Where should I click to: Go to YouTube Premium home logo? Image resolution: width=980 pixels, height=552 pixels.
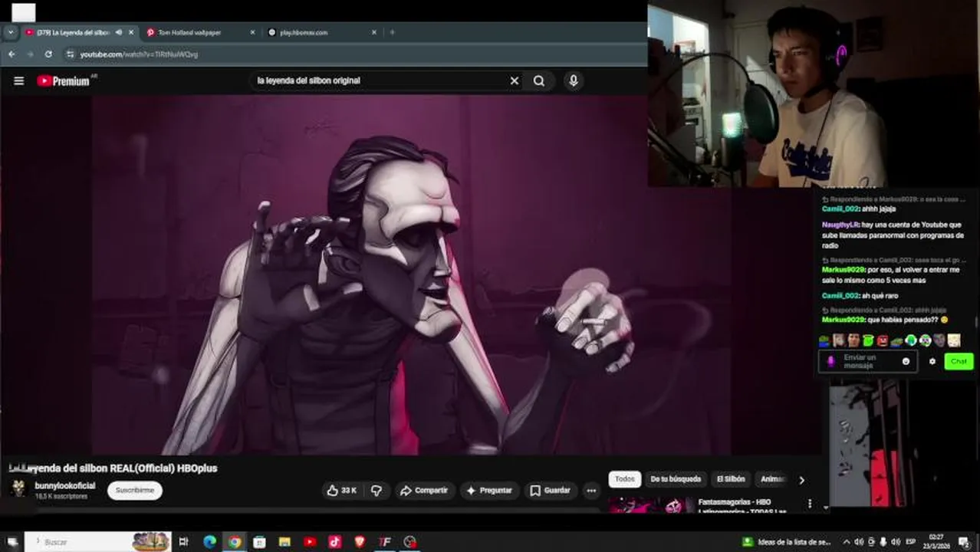click(64, 80)
